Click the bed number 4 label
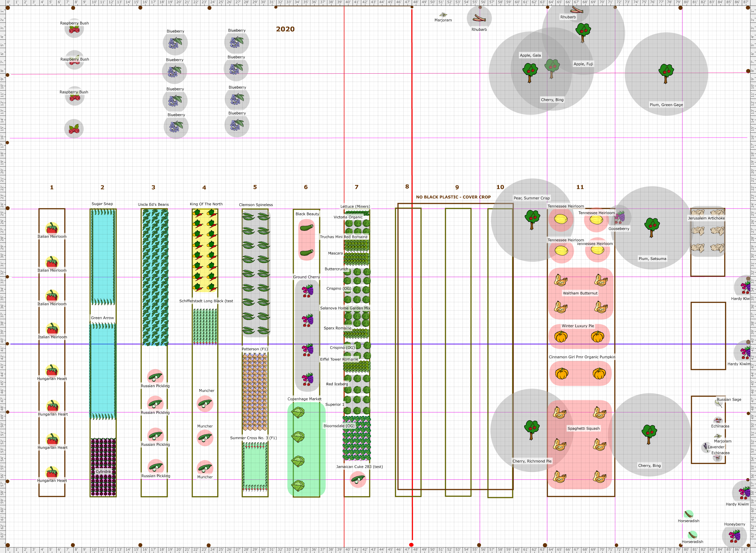756x553 pixels. pos(204,187)
